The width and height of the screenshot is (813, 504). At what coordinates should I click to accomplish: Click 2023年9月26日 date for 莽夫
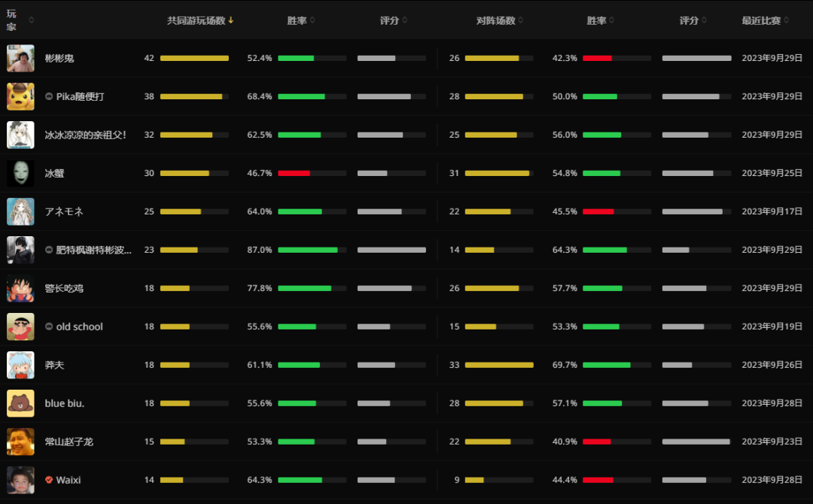pyautogui.click(x=772, y=365)
